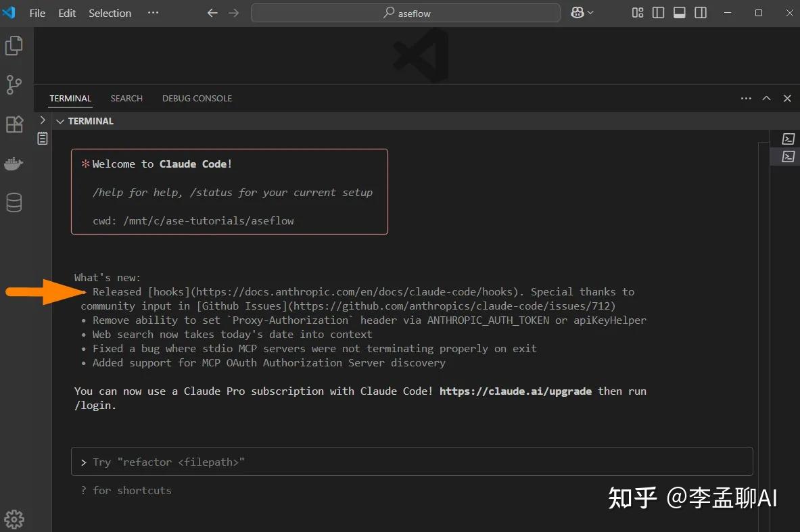The height and width of the screenshot is (532, 800).
Task: Open the Database extension view
Action: coord(14,202)
